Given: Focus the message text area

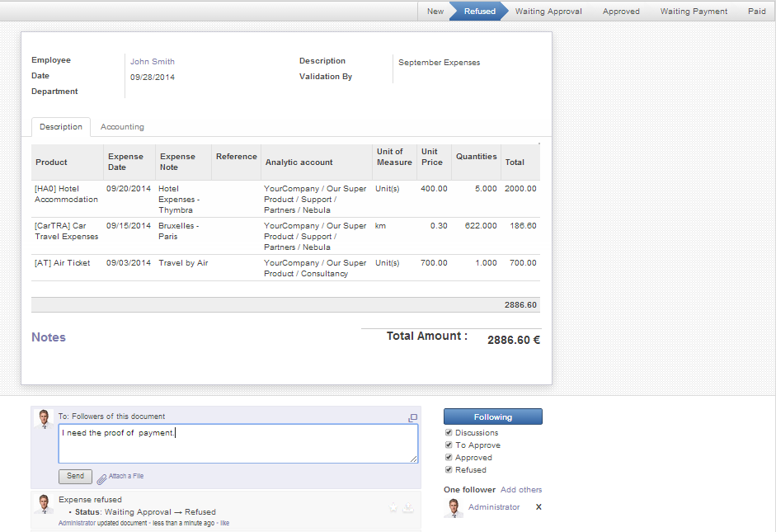Looking at the screenshot, I should [x=238, y=444].
